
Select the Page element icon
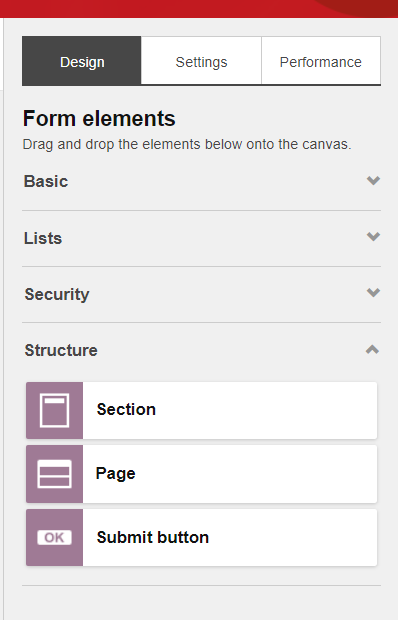[55, 474]
